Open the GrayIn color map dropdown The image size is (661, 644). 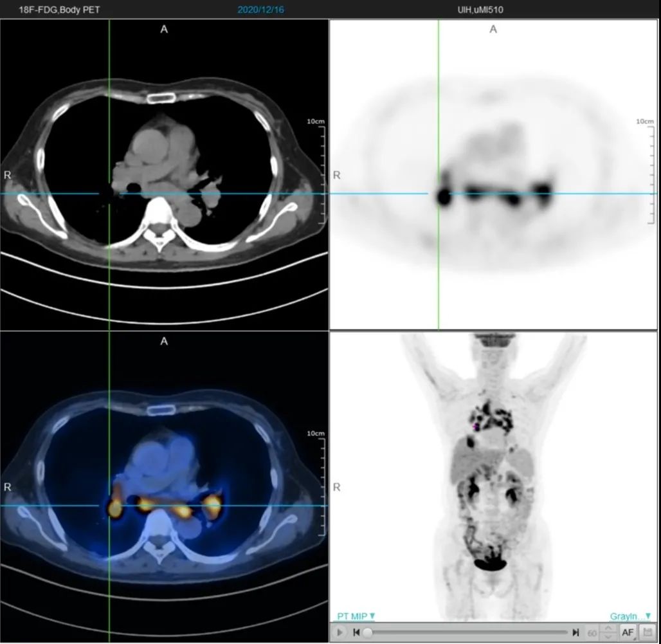click(x=630, y=616)
